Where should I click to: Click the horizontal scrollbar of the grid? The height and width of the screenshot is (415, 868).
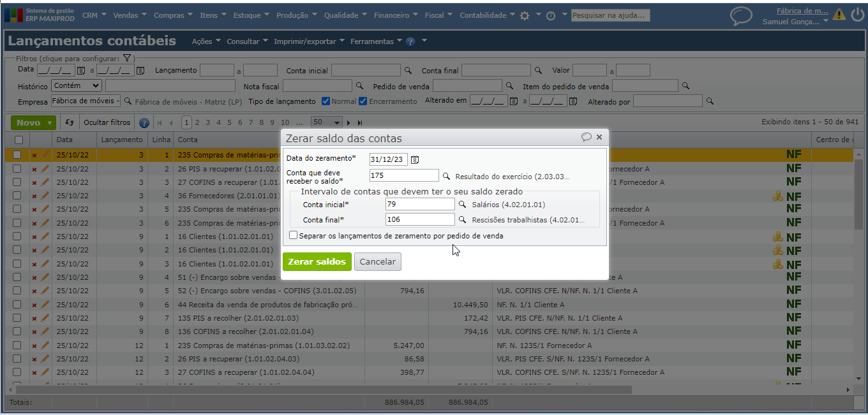tap(324, 390)
